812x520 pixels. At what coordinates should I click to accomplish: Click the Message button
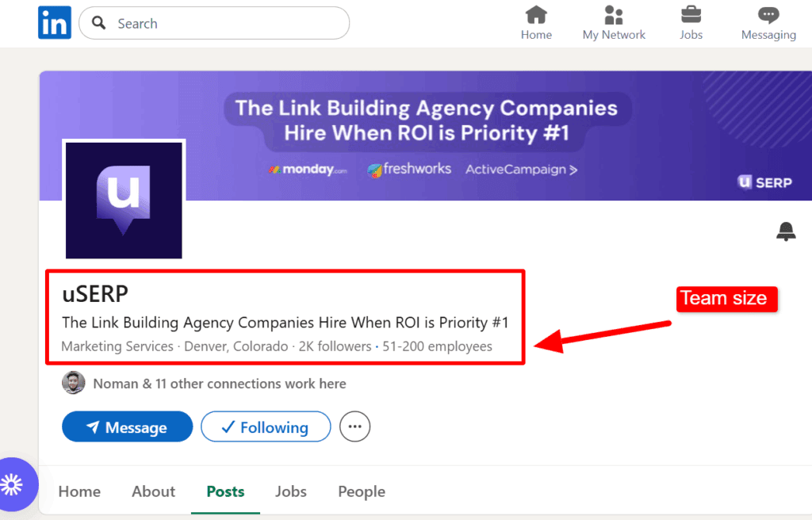[127, 427]
